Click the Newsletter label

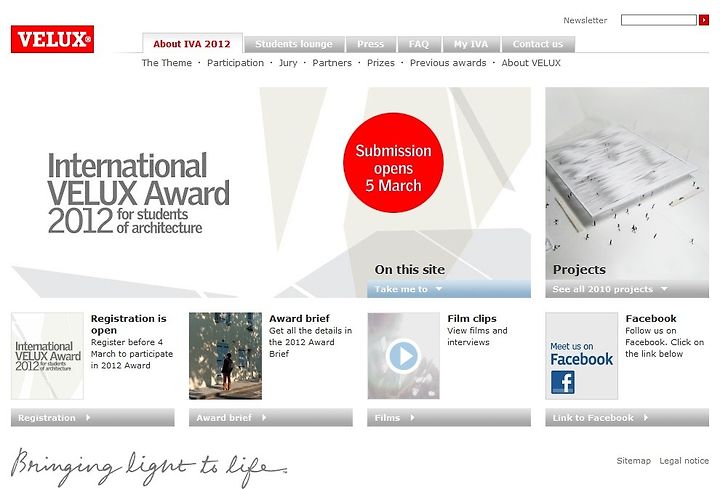click(585, 20)
